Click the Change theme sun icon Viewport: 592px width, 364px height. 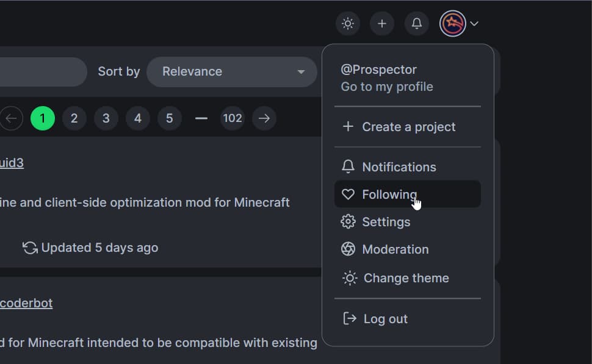pos(348,277)
